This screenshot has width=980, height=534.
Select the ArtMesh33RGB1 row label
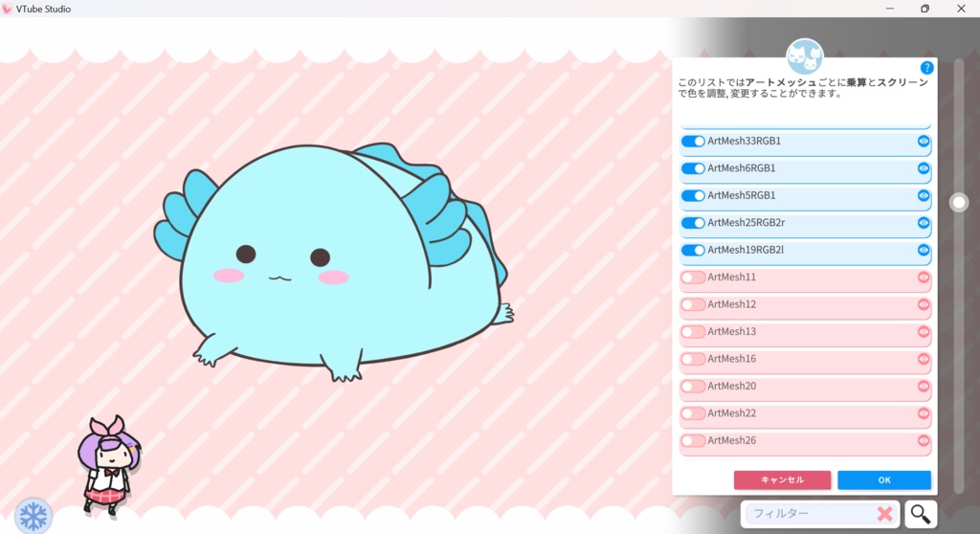pos(745,141)
